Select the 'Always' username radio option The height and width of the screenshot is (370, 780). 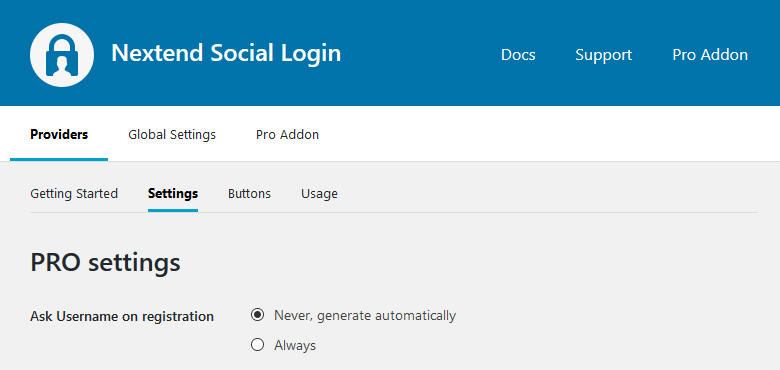[x=257, y=345]
